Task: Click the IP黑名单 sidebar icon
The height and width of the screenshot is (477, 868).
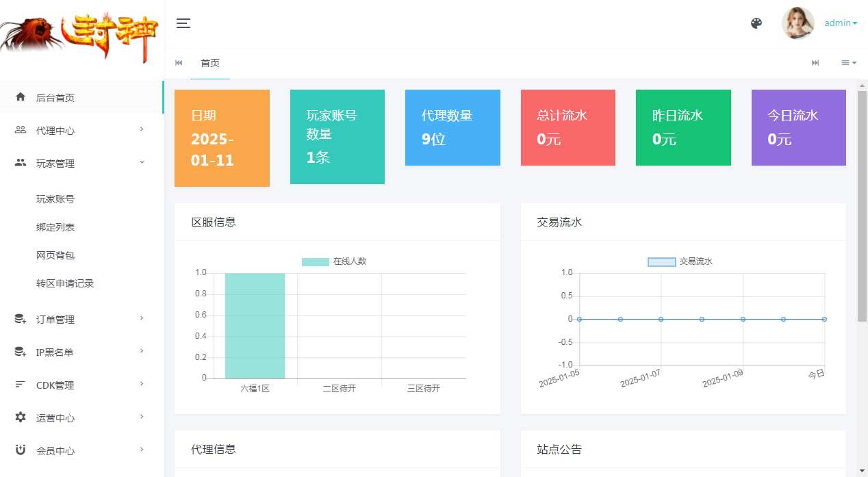Action: (22, 351)
